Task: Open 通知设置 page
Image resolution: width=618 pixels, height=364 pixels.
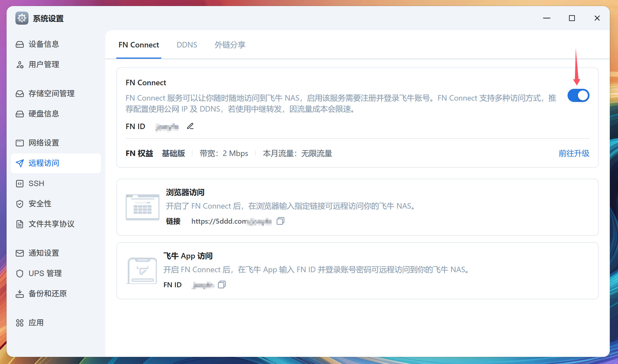Action: tap(43, 253)
